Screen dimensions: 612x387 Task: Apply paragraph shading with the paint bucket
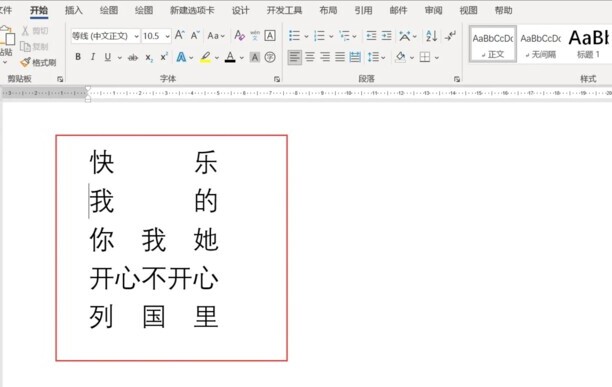click(x=400, y=57)
